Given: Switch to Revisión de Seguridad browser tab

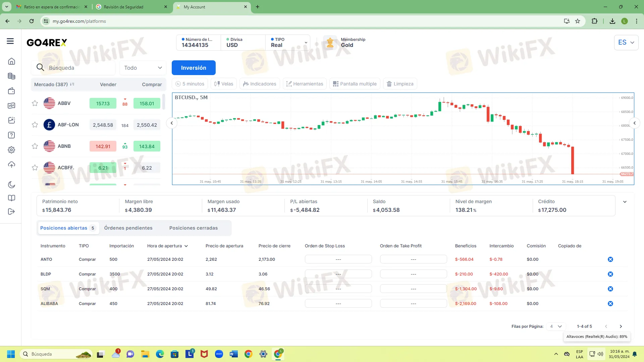Looking at the screenshot, I should tap(131, 7).
